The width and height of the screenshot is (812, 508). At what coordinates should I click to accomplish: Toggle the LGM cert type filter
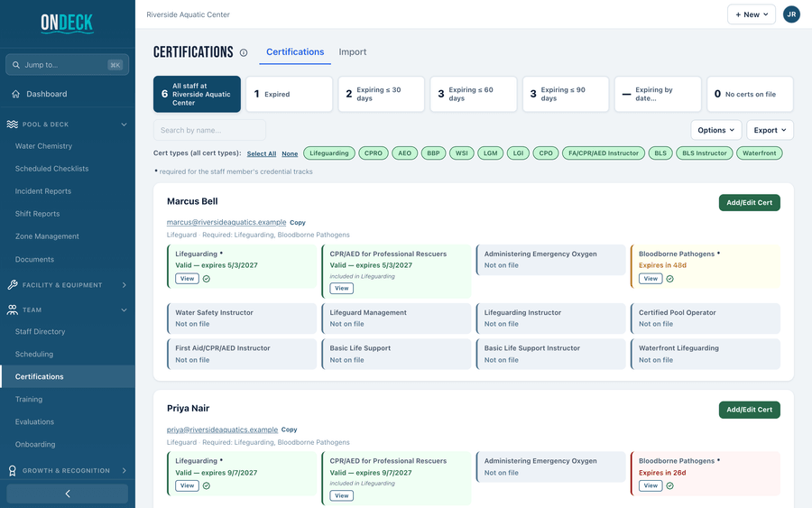point(491,153)
